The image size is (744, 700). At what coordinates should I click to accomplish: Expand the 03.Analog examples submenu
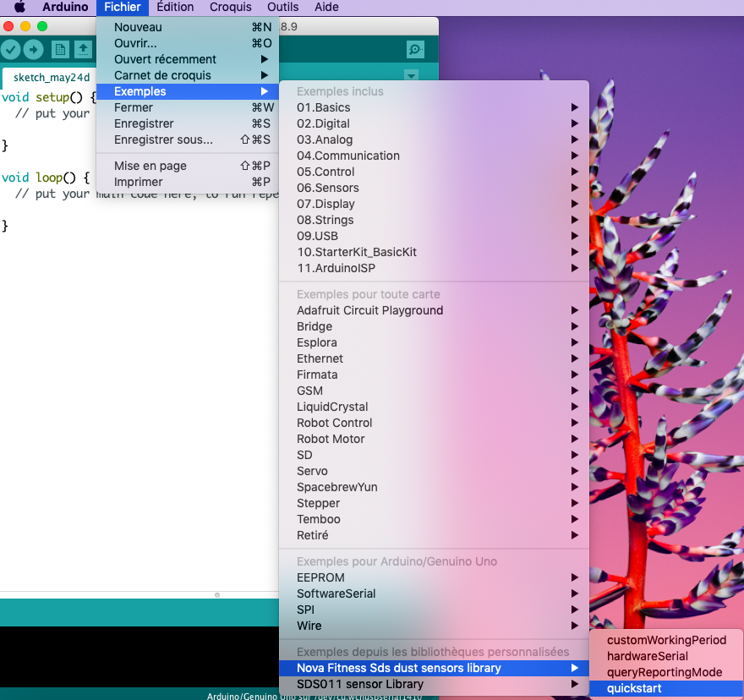435,140
